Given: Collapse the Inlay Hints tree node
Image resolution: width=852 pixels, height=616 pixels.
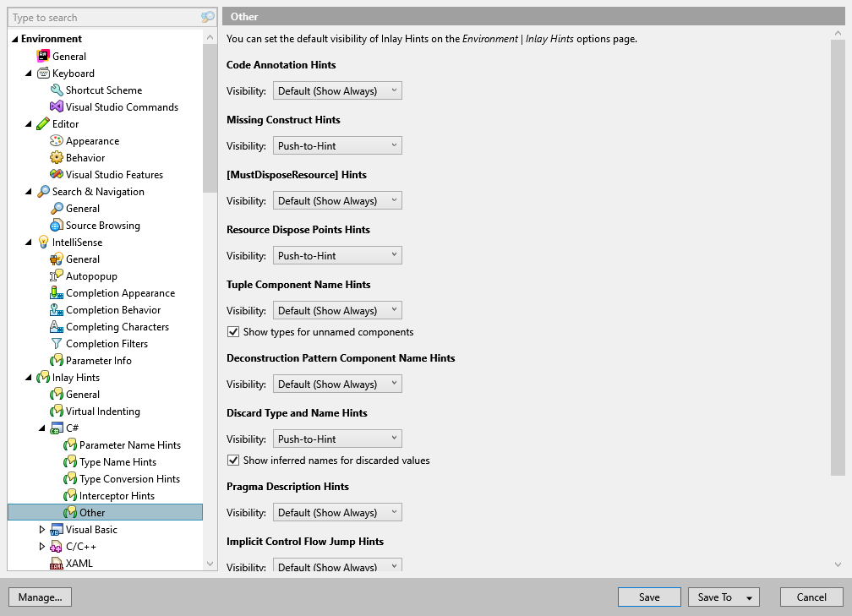Looking at the screenshot, I should coord(30,377).
